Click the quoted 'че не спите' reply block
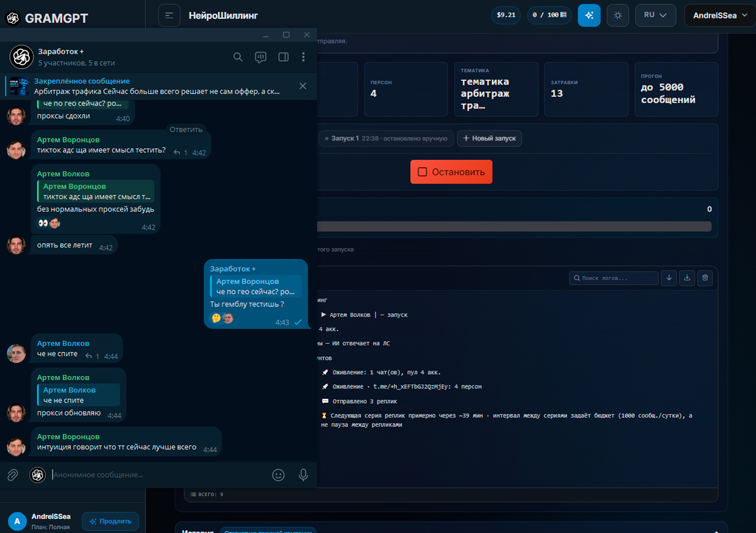Viewport: 756px width, 533px height. tap(79, 395)
